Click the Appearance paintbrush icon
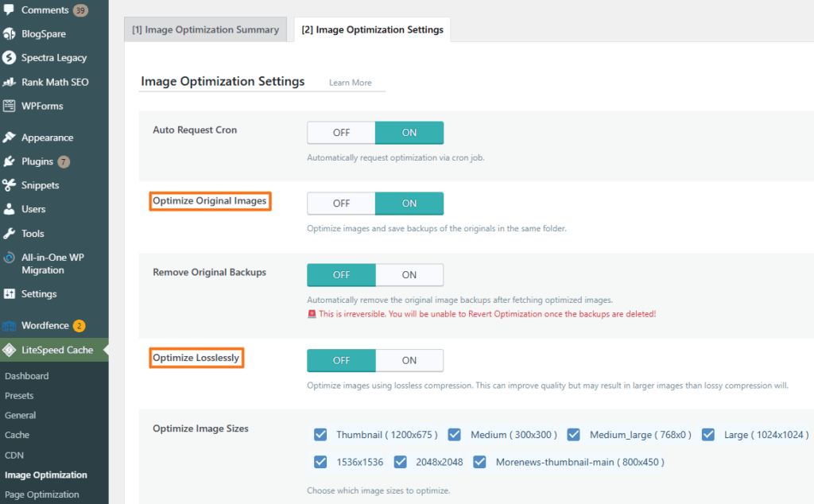Screen dimensions: 814x504 pyautogui.click(x=9, y=138)
